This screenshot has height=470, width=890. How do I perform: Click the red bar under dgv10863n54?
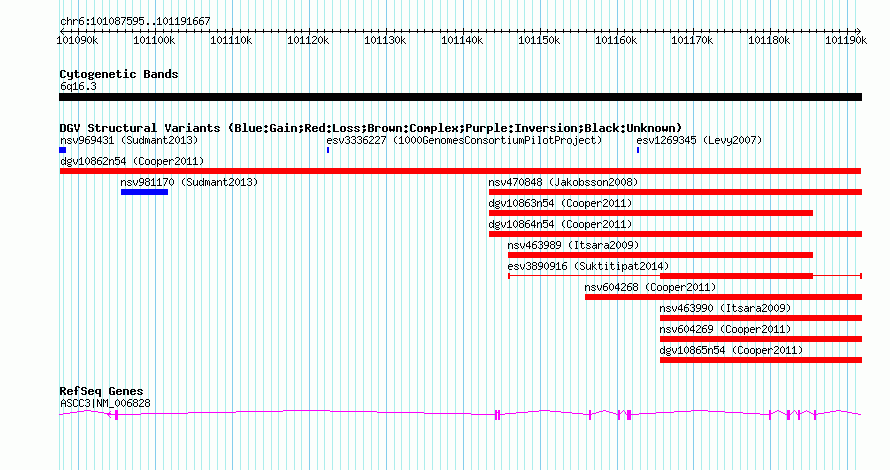(x=651, y=213)
